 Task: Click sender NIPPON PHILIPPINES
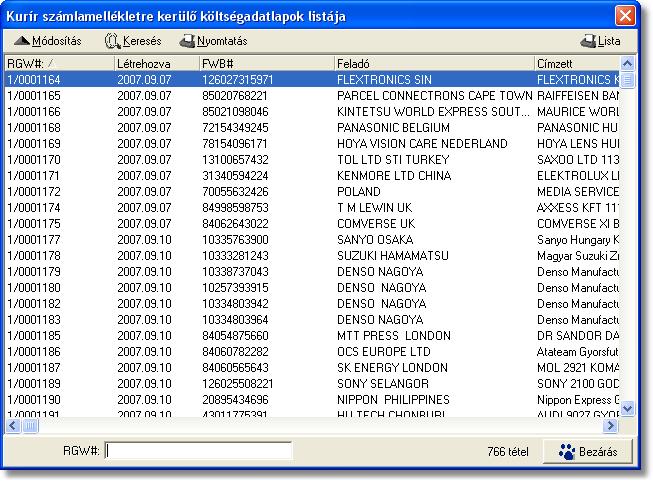[393, 400]
